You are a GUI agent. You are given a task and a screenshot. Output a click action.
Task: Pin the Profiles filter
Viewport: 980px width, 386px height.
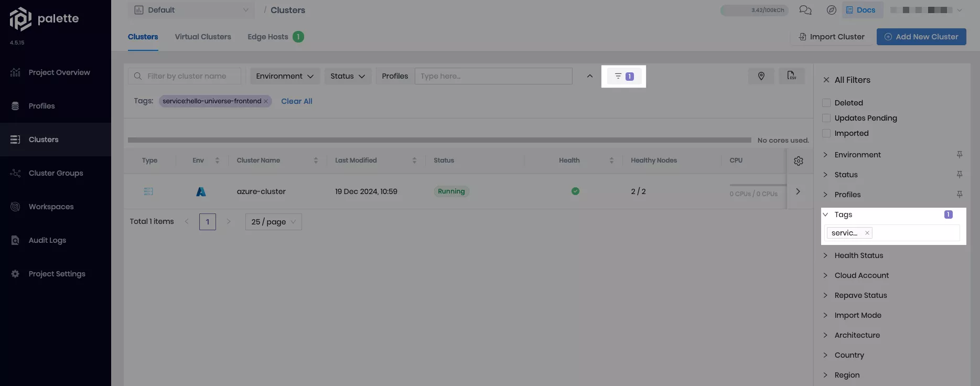tap(960, 195)
